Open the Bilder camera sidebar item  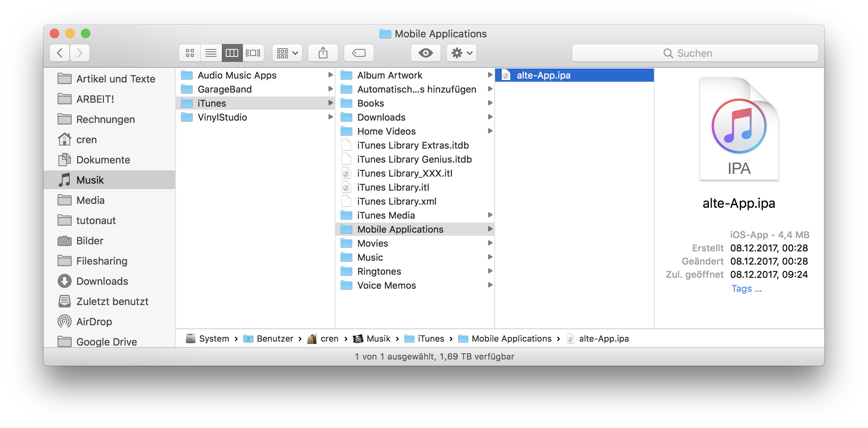(90, 240)
